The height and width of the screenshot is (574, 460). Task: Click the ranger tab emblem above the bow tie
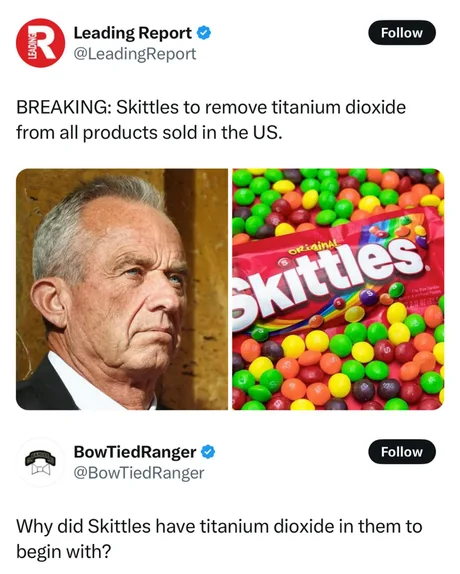(40, 458)
